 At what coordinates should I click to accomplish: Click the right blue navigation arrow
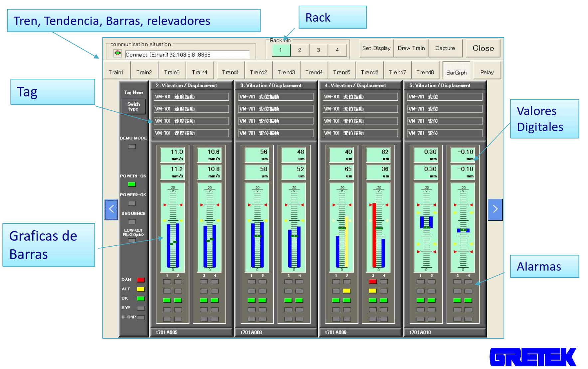495,209
